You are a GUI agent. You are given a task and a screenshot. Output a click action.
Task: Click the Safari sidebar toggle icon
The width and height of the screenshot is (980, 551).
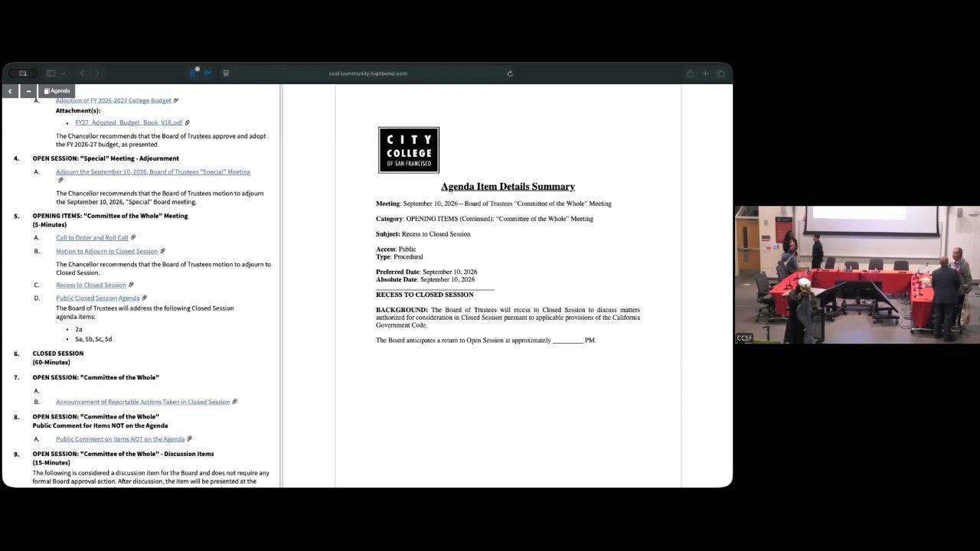(x=51, y=73)
